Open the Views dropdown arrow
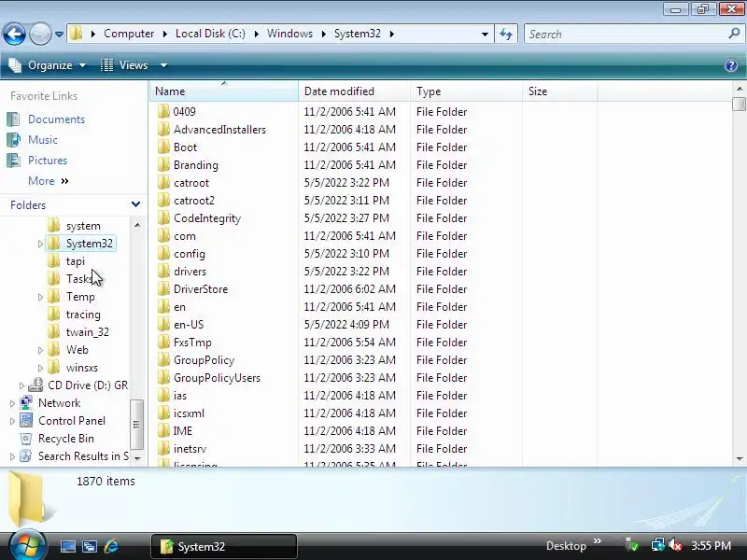747x560 pixels. point(163,65)
